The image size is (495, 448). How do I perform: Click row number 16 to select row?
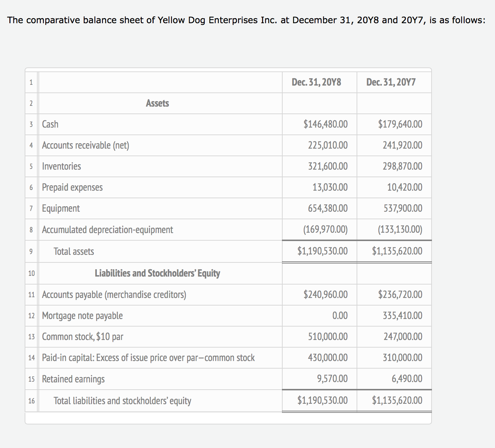coord(31,401)
